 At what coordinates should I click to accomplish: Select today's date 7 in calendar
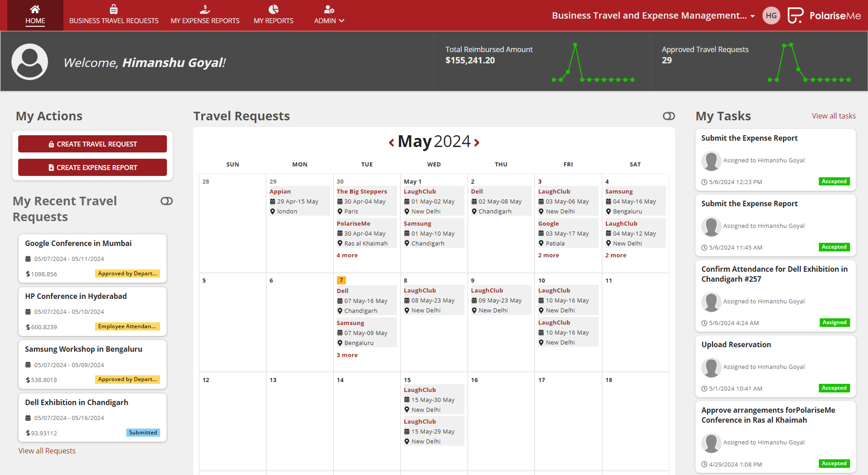(341, 280)
